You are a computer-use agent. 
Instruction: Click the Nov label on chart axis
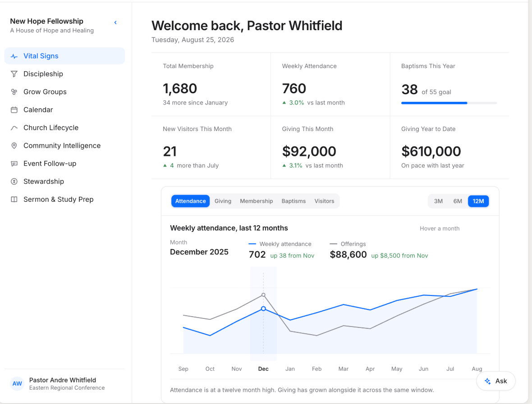237,369
